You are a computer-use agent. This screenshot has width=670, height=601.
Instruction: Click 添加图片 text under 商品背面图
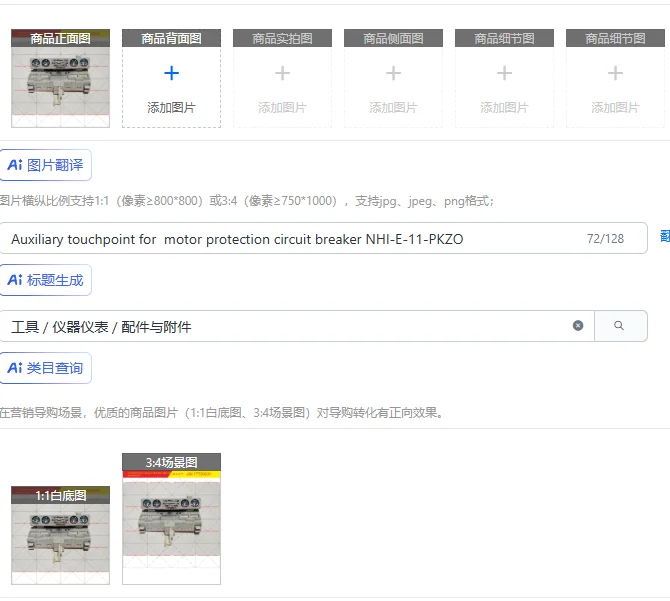pos(171,108)
